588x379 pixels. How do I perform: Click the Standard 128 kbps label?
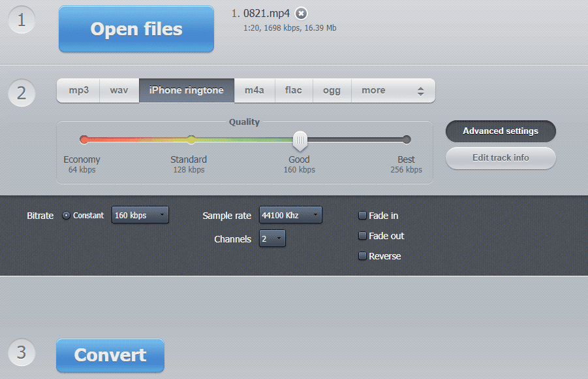pyautogui.click(x=189, y=165)
